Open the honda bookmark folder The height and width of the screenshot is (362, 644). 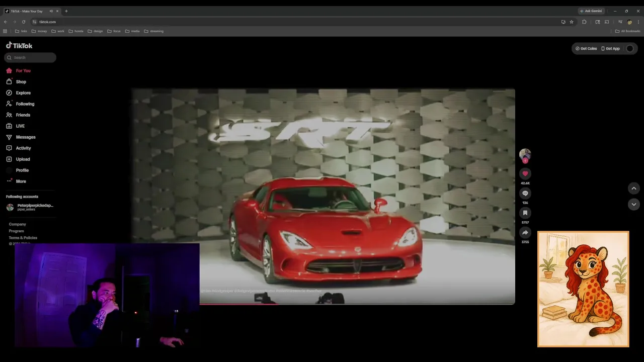point(76,31)
